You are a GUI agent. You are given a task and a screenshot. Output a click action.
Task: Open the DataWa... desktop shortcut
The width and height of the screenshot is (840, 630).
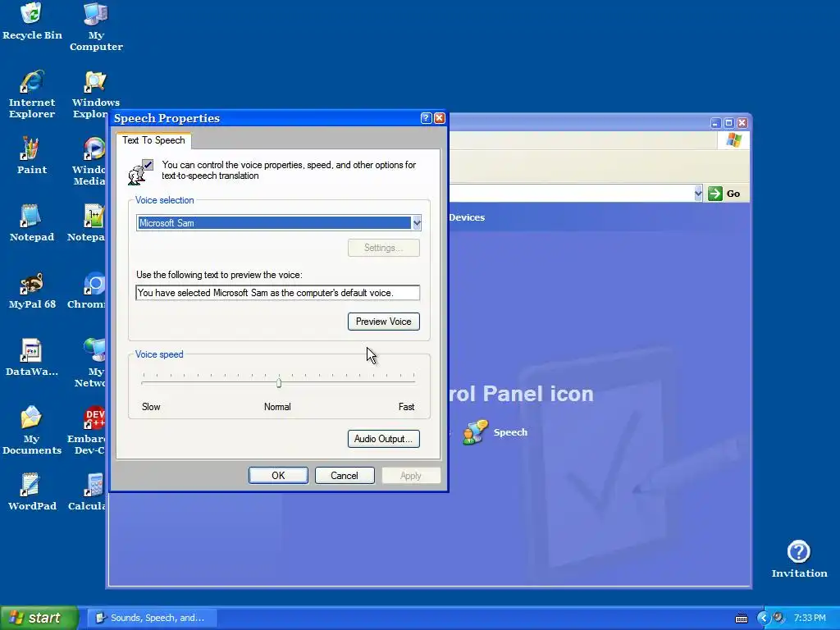32,358
